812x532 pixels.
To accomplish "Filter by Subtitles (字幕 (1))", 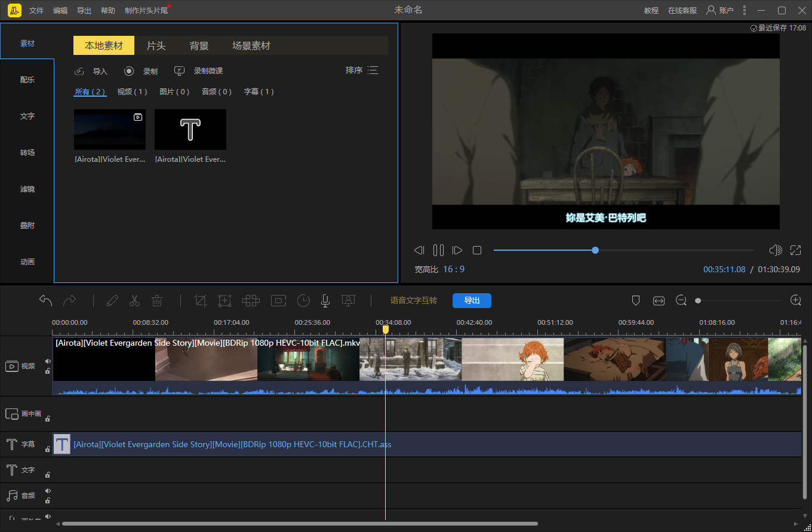I will click(259, 92).
